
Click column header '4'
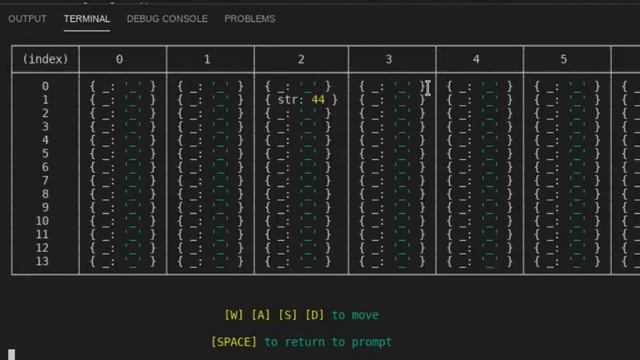476,59
